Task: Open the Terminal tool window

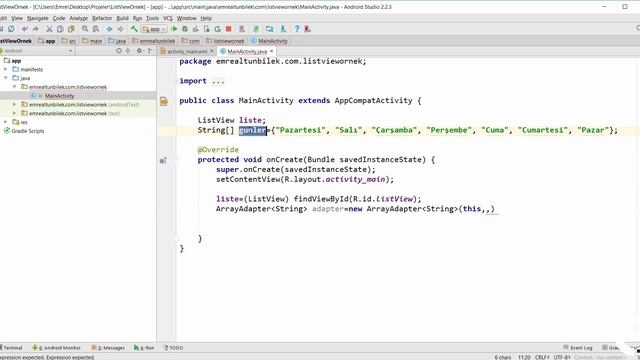Action: click(x=11, y=348)
